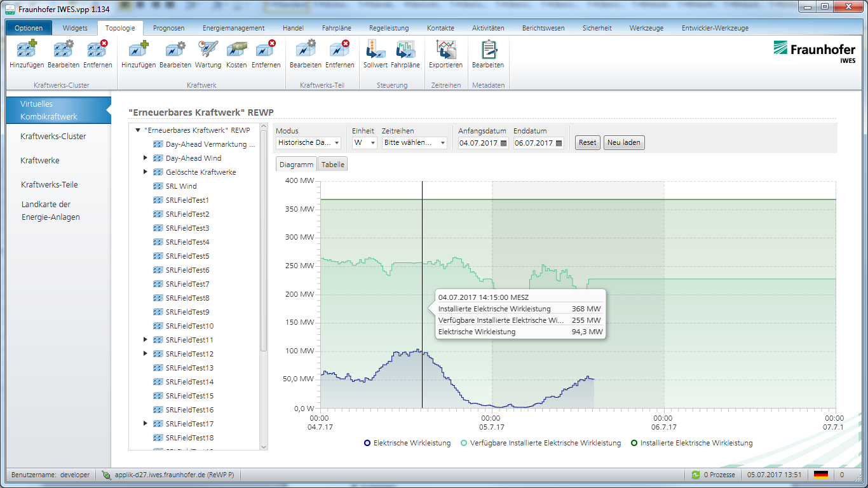
Task: Click the server connection icon in status bar
Action: (x=107, y=475)
